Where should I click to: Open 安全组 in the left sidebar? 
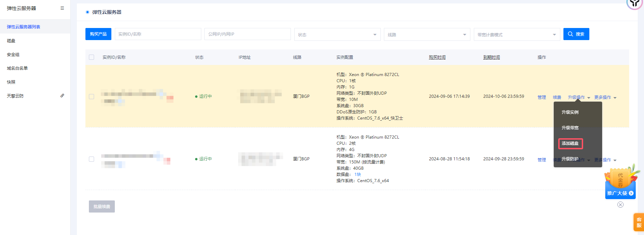13,55
